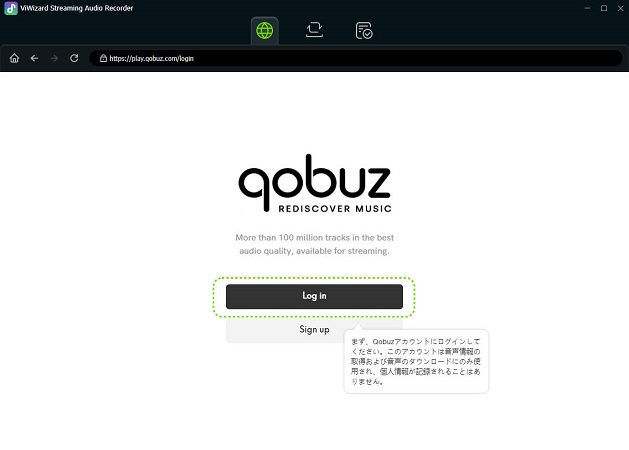The width and height of the screenshot is (629, 450).
Task: Minimize the ViWizard window
Action: coord(587,8)
